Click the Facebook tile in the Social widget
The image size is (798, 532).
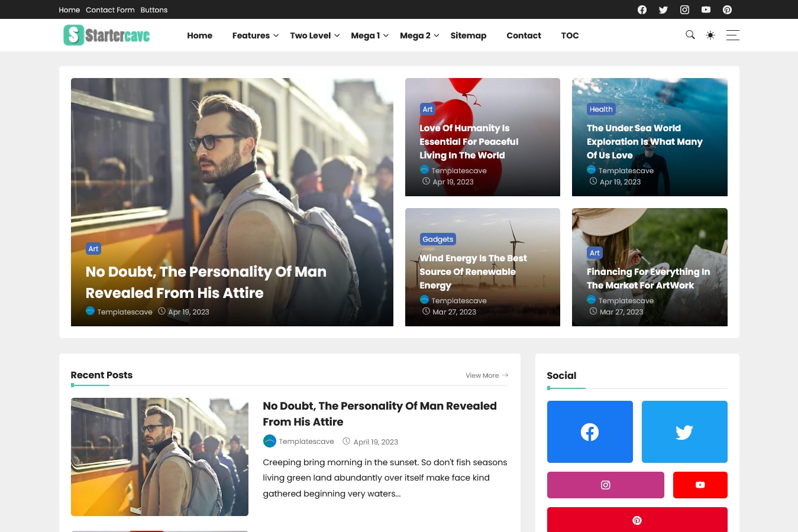[x=589, y=432]
